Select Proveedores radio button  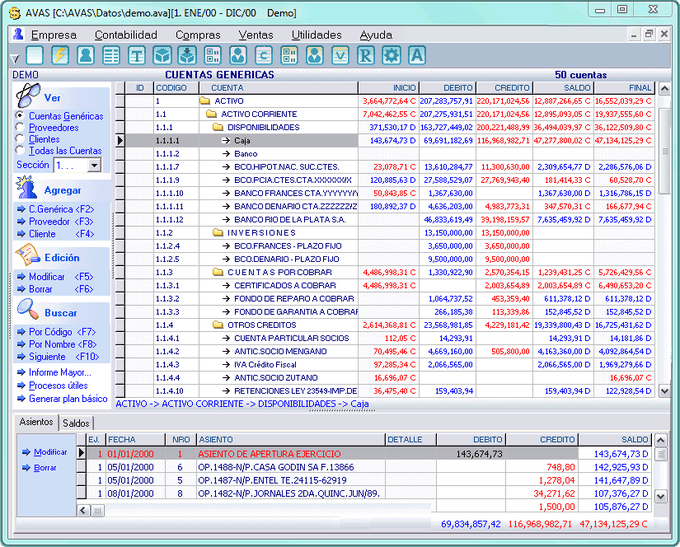point(20,127)
